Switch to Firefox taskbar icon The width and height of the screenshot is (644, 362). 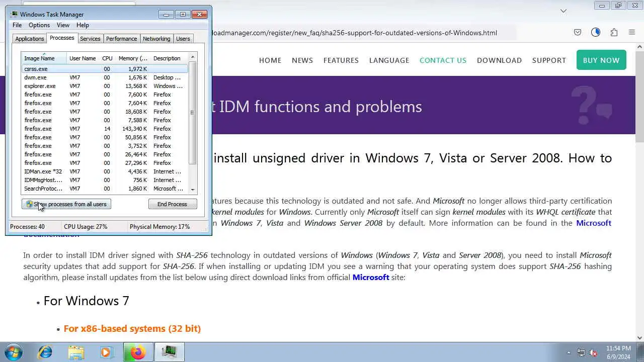click(137, 352)
